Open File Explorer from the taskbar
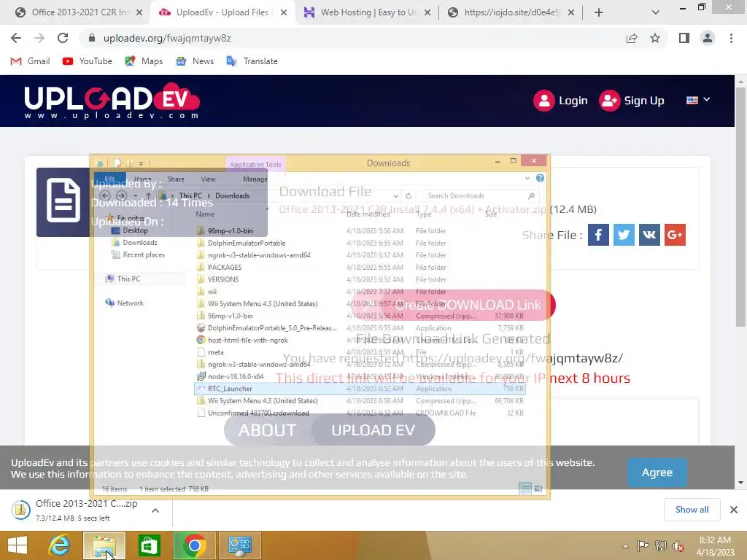The image size is (747, 560). click(x=104, y=545)
